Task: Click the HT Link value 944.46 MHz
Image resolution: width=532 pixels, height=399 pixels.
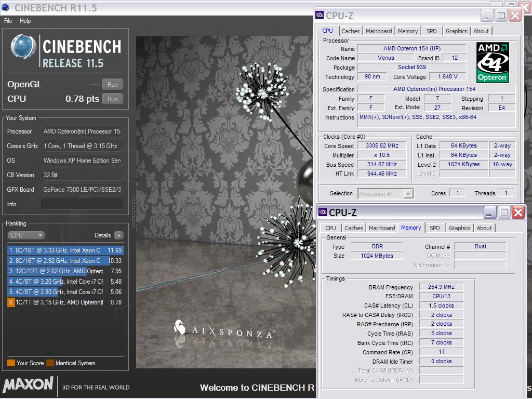Action: (382, 174)
